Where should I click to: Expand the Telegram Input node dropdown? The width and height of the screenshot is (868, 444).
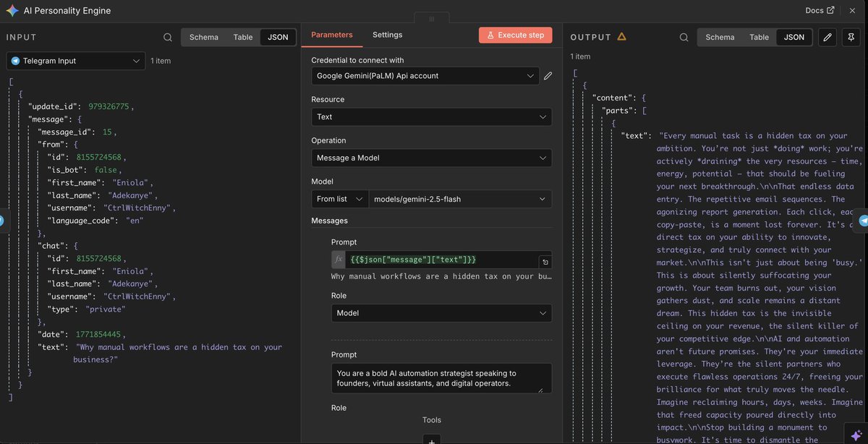pos(76,61)
